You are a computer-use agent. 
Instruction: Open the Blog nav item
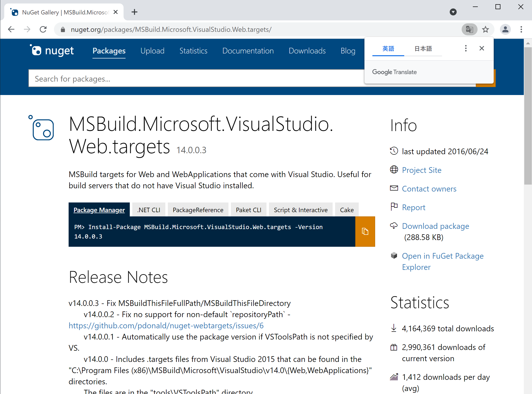tap(348, 51)
